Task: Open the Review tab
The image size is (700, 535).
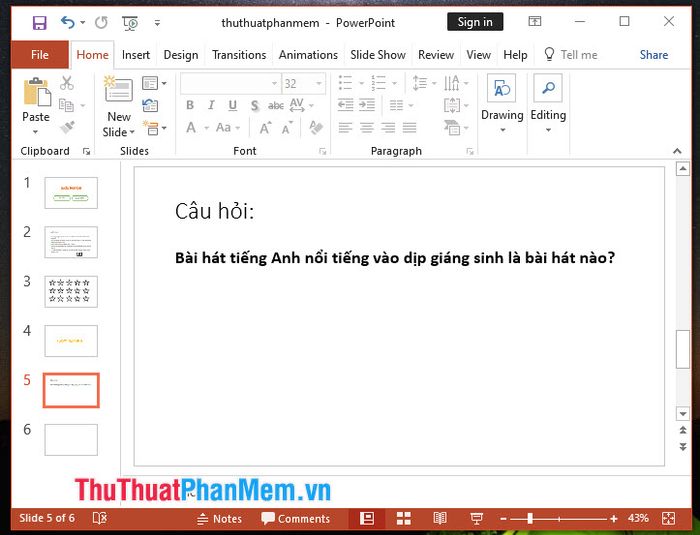Action: (436, 55)
